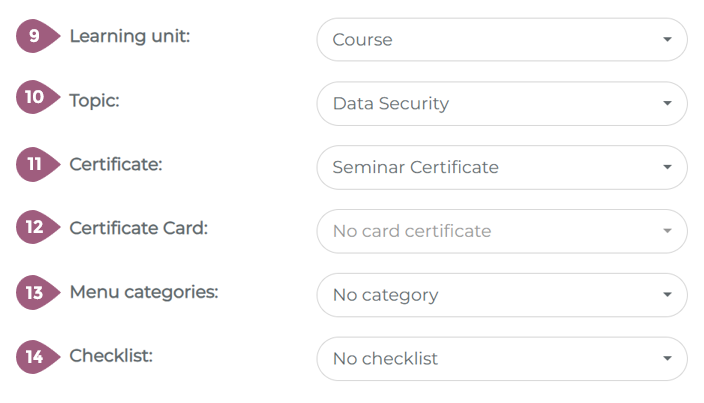Open the Topic dropdown showing Data Security
This screenshot has width=704, height=403.
pyautogui.click(x=501, y=104)
